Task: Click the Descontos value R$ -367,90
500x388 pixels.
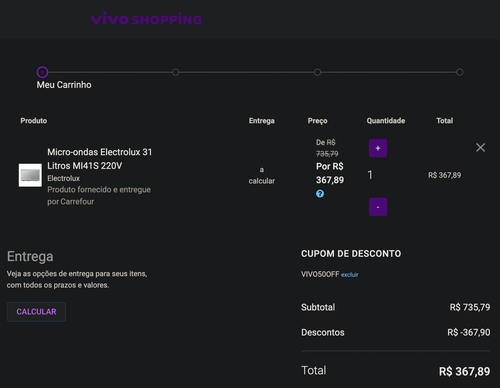Action: point(469,332)
